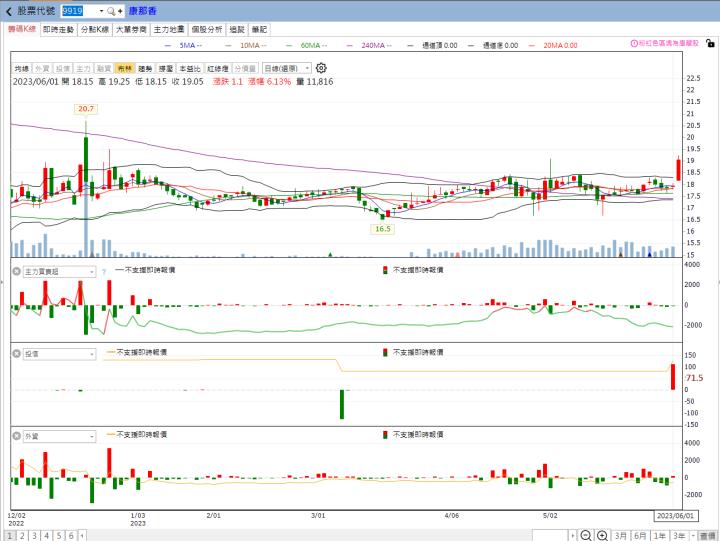Click the 10MA legend entry
The image size is (720, 541).
[246, 45]
